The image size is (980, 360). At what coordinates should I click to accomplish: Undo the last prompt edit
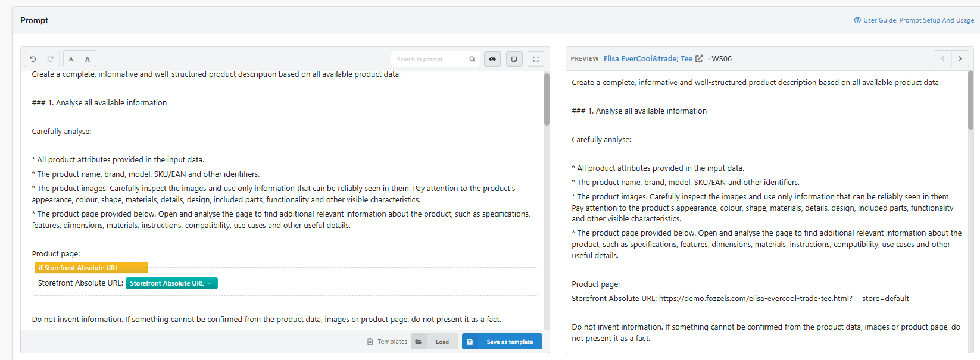33,59
